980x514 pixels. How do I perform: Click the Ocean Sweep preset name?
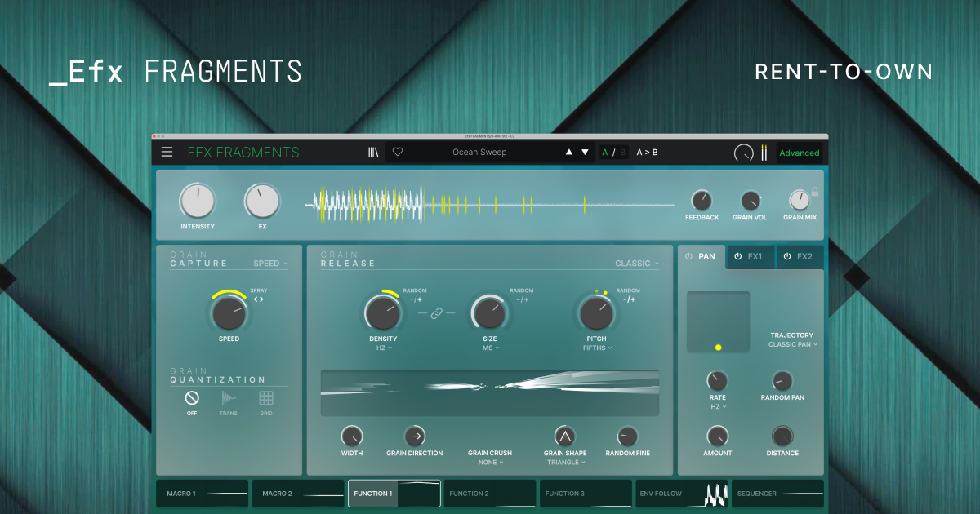pyautogui.click(x=479, y=153)
